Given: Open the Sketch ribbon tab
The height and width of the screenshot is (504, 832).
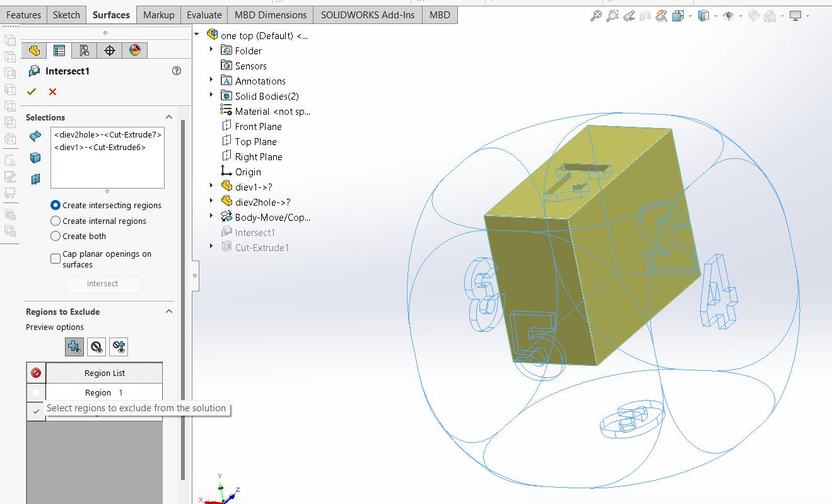Looking at the screenshot, I should click(x=66, y=15).
